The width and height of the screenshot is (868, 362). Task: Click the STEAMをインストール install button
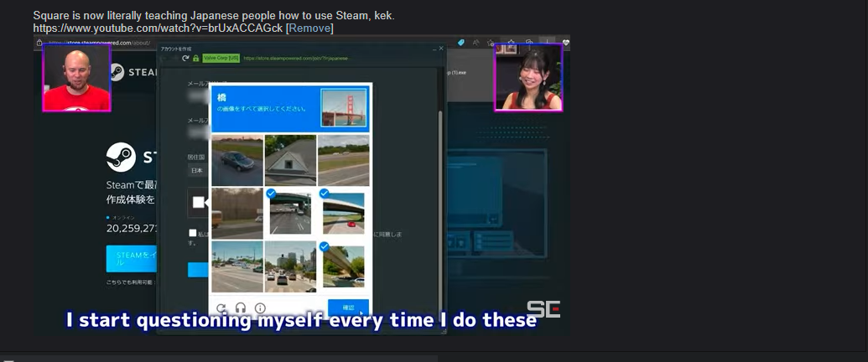tap(131, 258)
